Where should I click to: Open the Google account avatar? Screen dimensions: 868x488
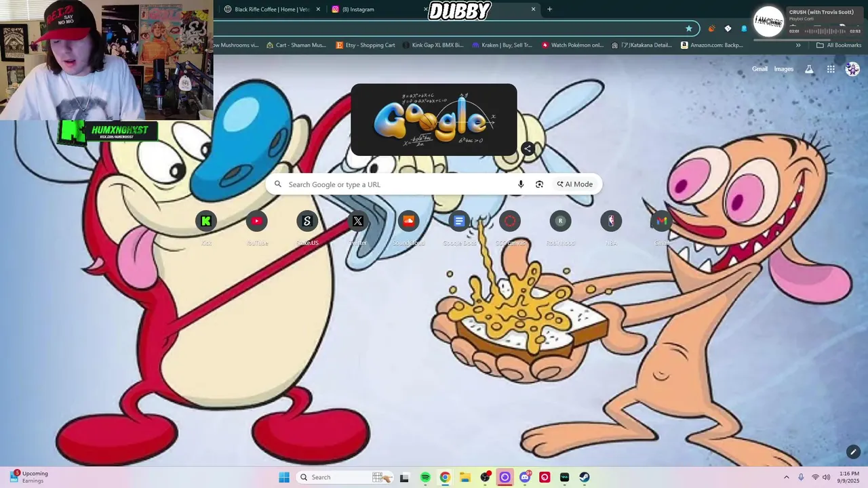tap(852, 69)
